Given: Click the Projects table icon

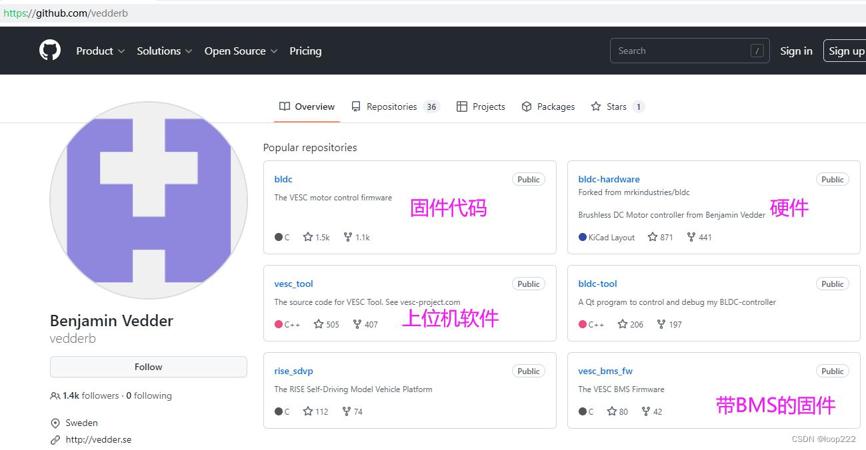Looking at the screenshot, I should coord(462,107).
